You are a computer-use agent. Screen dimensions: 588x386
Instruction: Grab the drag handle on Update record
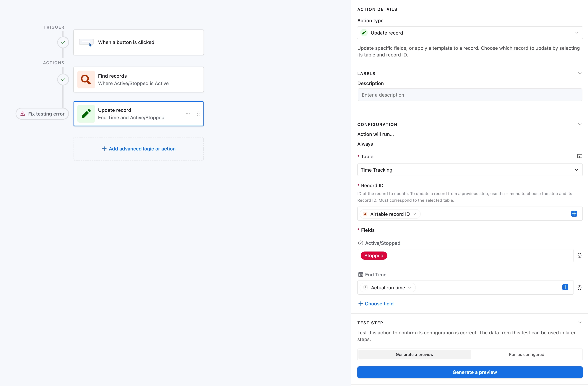click(198, 114)
